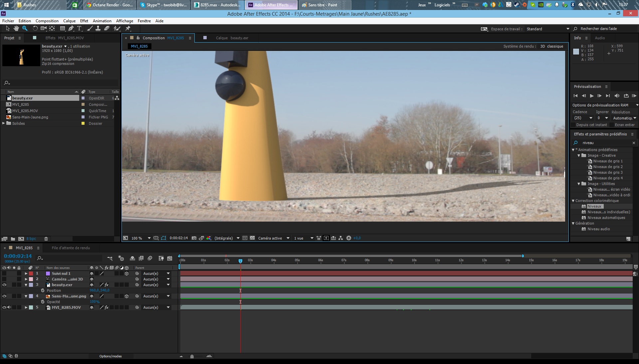
Task: Switch to File d'attente de rendu tab
Action: (x=71, y=248)
